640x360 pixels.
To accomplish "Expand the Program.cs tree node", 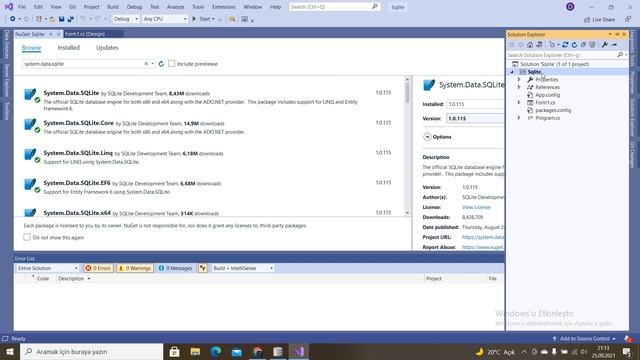I will coord(519,118).
